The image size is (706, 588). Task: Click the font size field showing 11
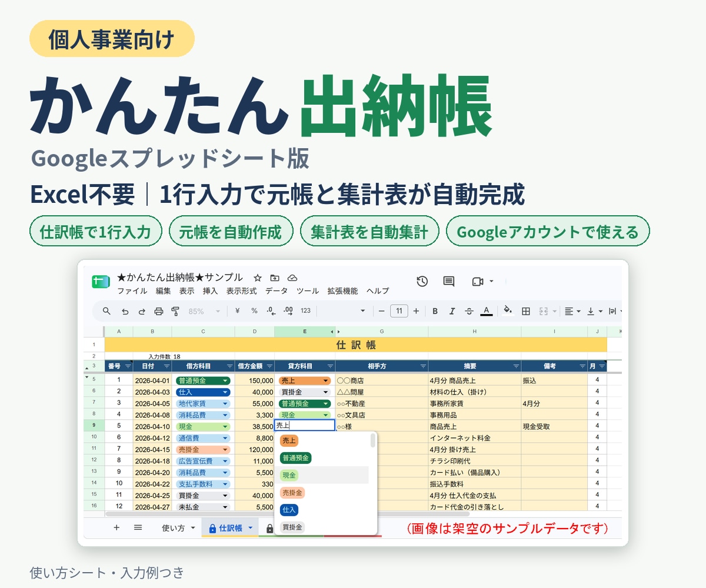click(x=399, y=311)
